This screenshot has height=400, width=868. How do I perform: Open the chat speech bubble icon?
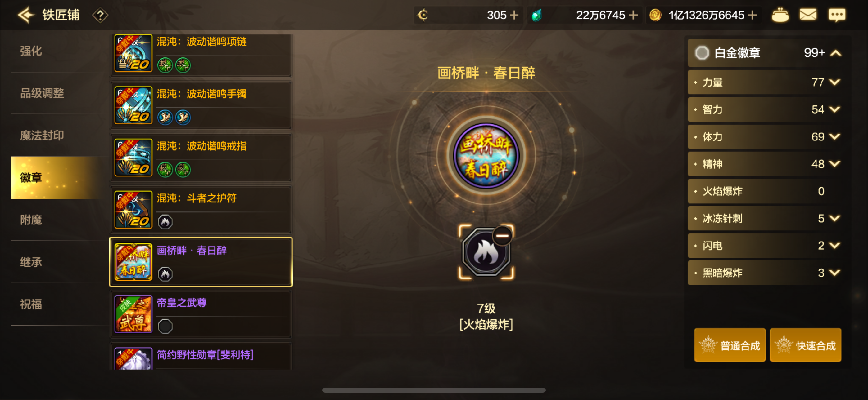point(837,15)
